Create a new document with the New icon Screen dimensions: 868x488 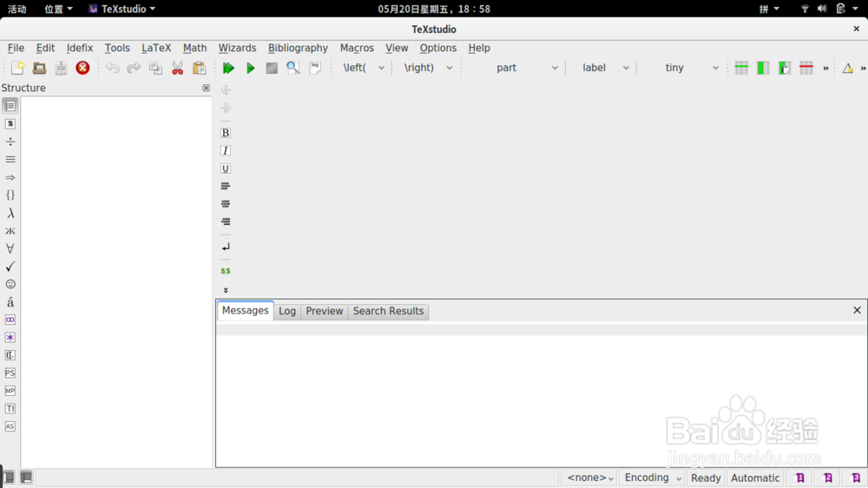coord(17,68)
